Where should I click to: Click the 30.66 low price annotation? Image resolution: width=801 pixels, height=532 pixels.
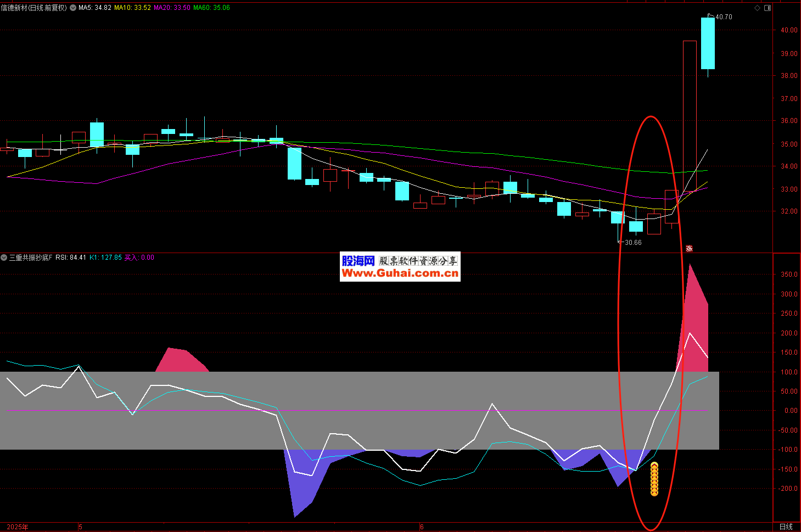tap(633, 243)
